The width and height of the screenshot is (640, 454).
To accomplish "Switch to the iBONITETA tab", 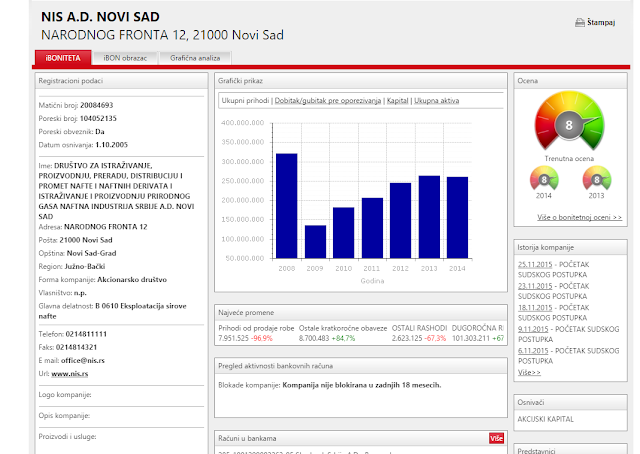I will click(x=63, y=58).
